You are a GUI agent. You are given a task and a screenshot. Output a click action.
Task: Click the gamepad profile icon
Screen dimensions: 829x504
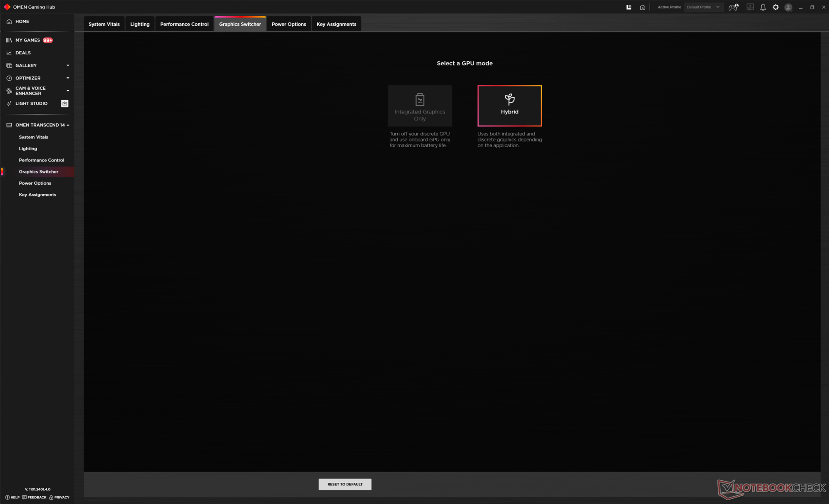[x=733, y=7]
